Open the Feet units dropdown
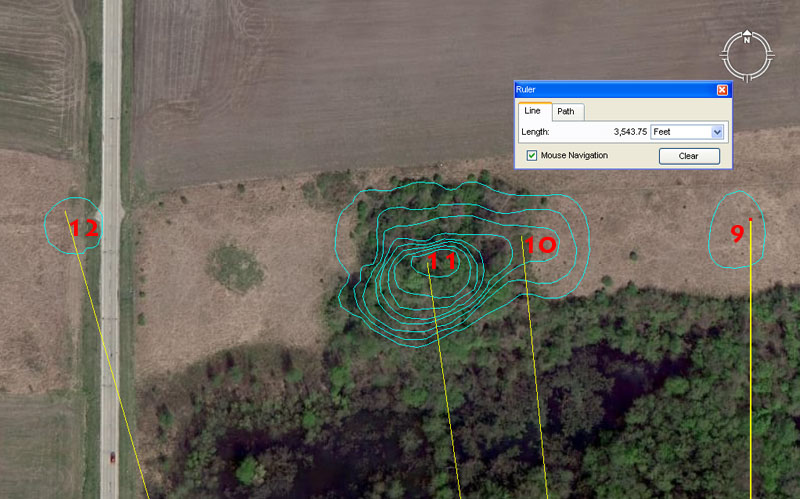This screenshot has width=800, height=499. [x=686, y=131]
